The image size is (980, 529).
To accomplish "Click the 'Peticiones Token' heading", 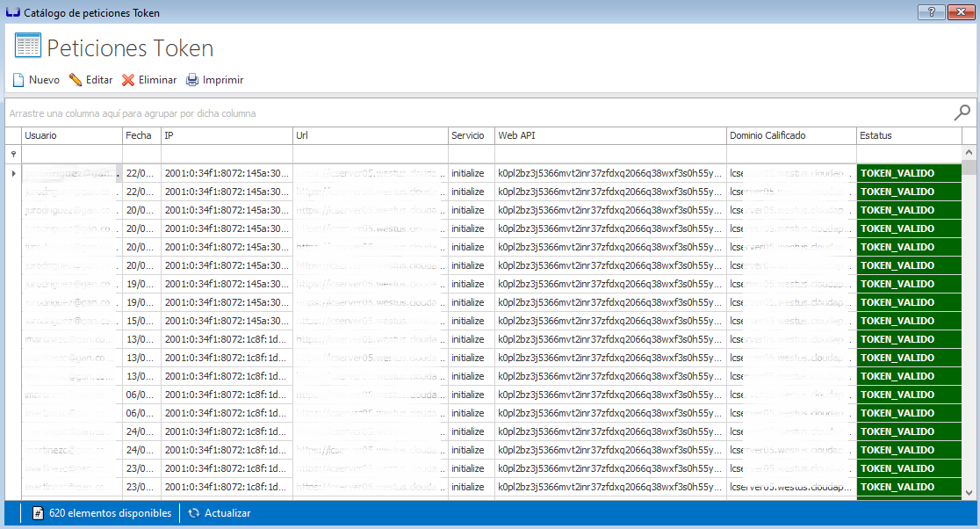I will coord(130,48).
